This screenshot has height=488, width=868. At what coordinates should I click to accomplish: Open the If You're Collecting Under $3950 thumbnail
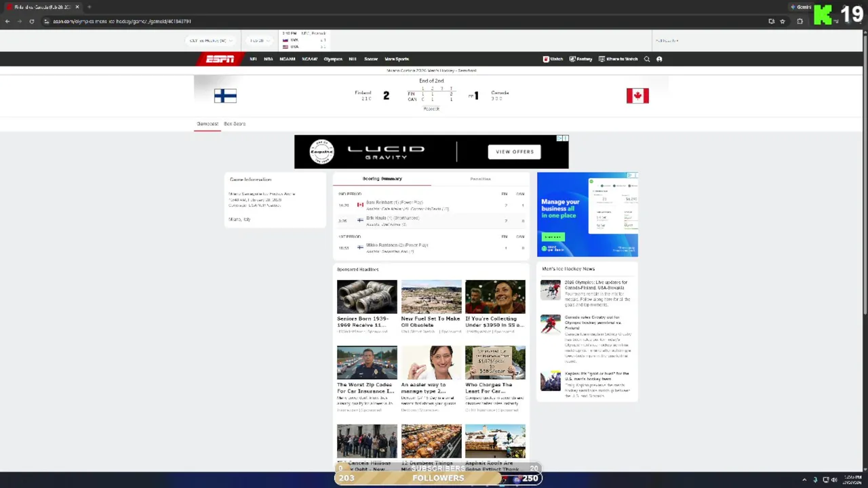(x=495, y=297)
